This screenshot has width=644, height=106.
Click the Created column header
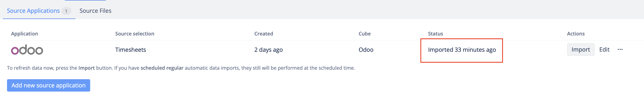coord(264,34)
